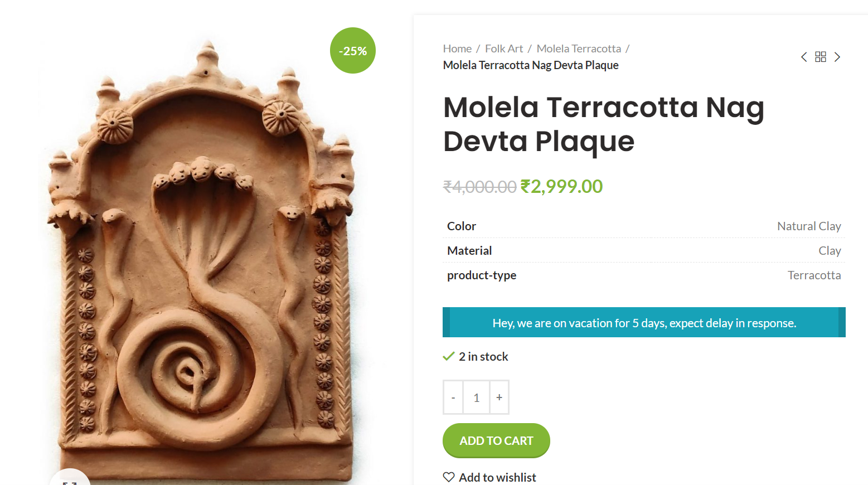This screenshot has width=868, height=485.
Task: Click the wishlist heart icon
Action: (449, 477)
